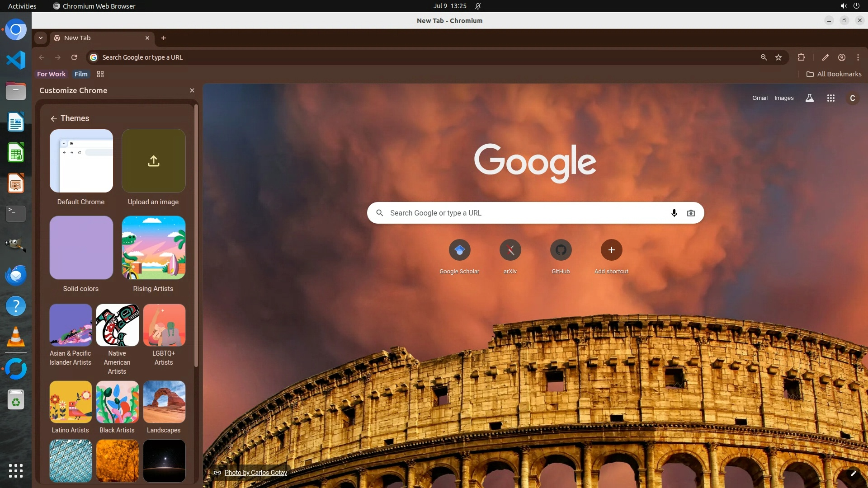Launch VS Code from the dock
The width and height of the screenshot is (868, 488).
(16, 60)
